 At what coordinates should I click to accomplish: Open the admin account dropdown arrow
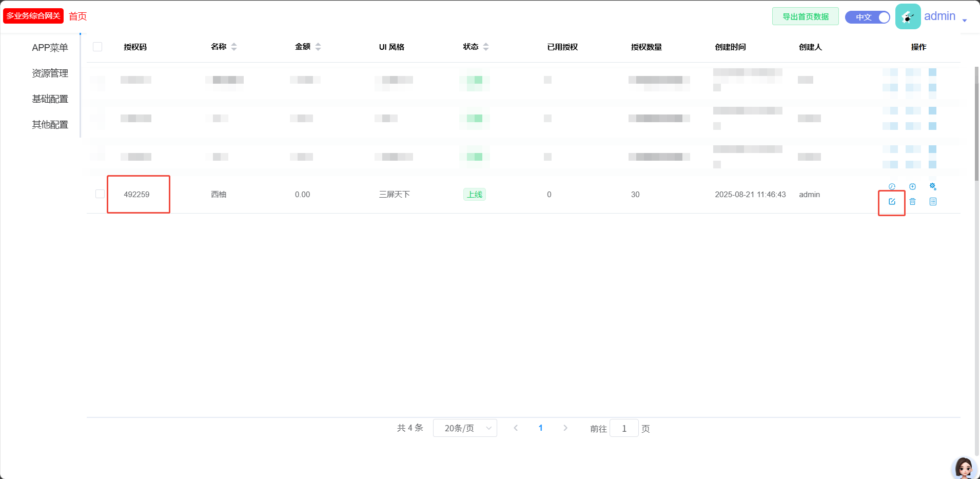(965, 20)
